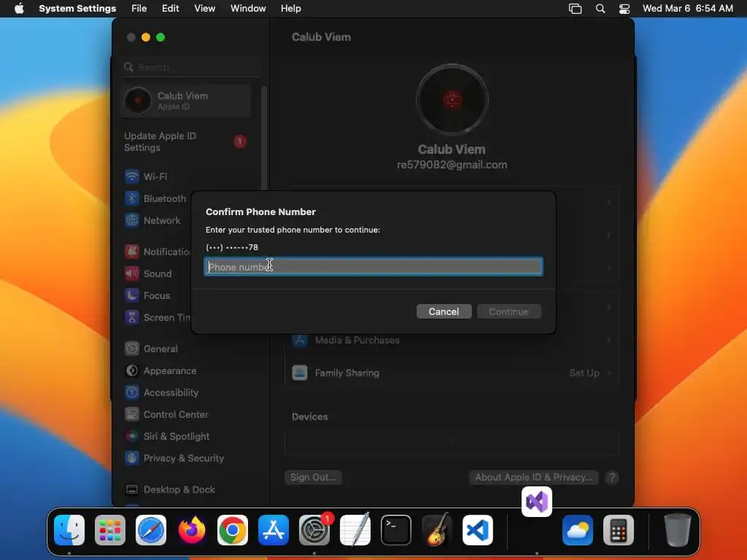The width and height of the screenshot is (747, 560).
Task: Open About Apple ID & Privacy
Action: (x=533, y=477)
